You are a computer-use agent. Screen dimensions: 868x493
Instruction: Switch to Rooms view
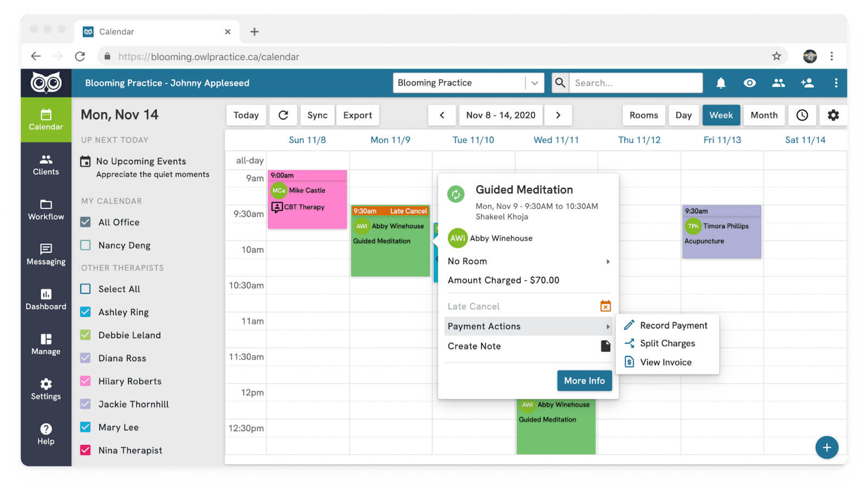[x=643, y=115]
